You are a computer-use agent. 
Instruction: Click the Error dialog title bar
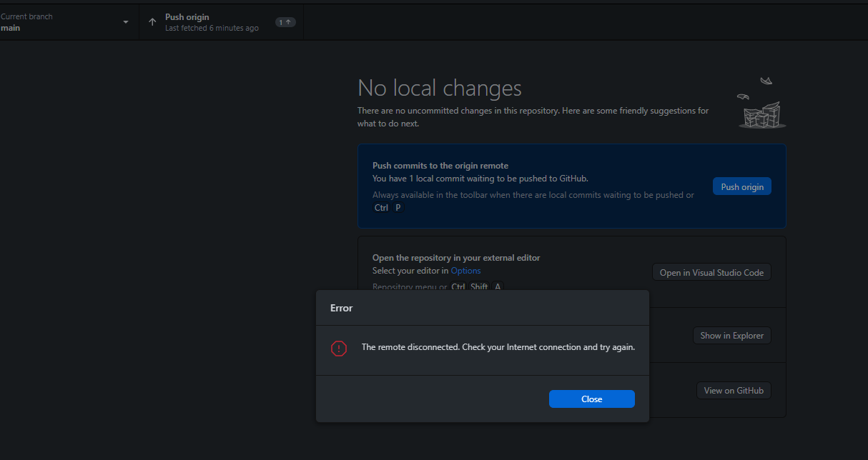tap(483, 308)
